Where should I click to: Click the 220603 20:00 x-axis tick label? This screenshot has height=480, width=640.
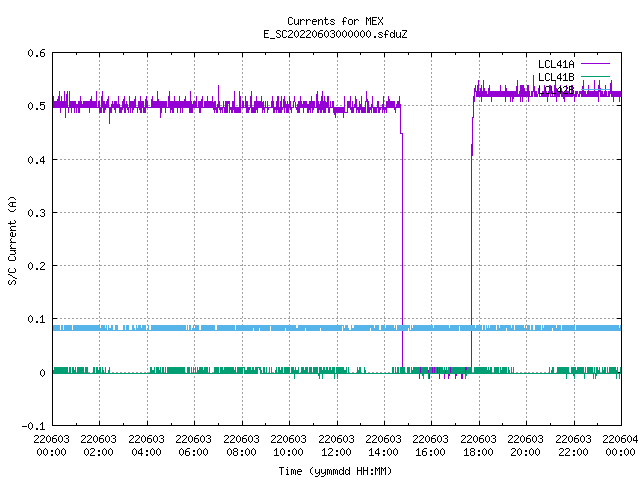[525, 445]
